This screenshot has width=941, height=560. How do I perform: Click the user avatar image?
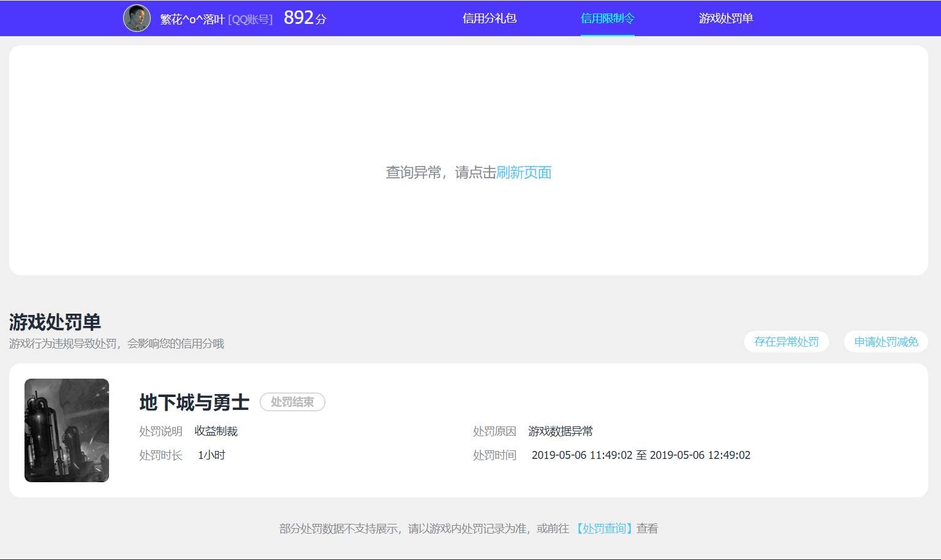tap(137, 18)
